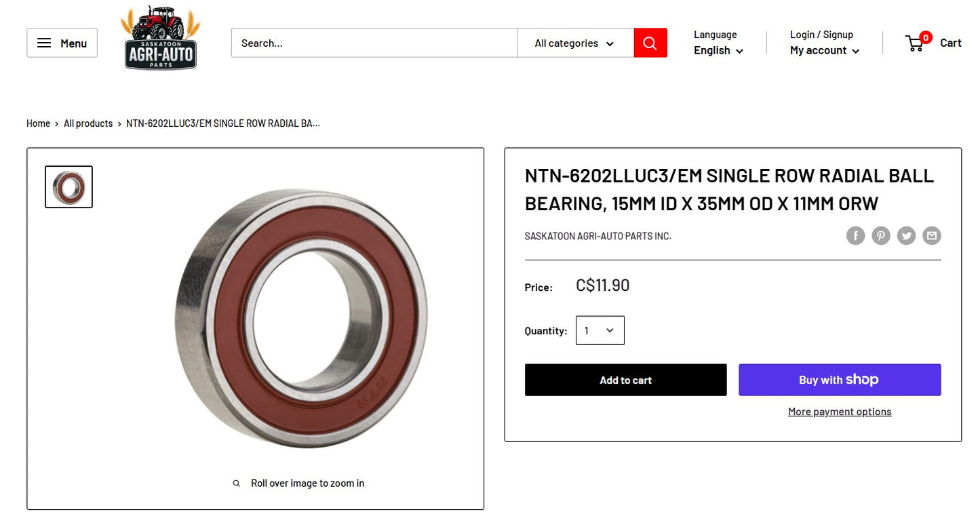Image resolution: width=980 pixels, height=516 pixels.
Task: Select the bearing product thumbnail
Action: tap(68, 186)
